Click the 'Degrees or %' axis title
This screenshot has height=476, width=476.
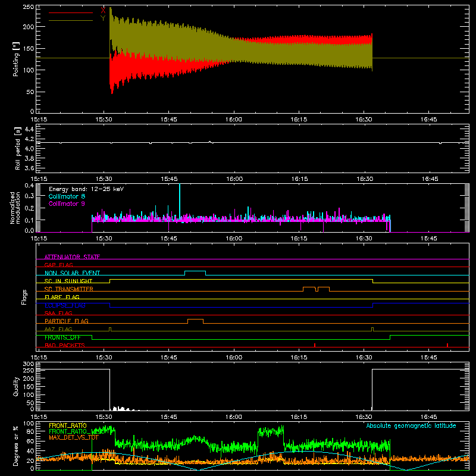pos(16,446)
